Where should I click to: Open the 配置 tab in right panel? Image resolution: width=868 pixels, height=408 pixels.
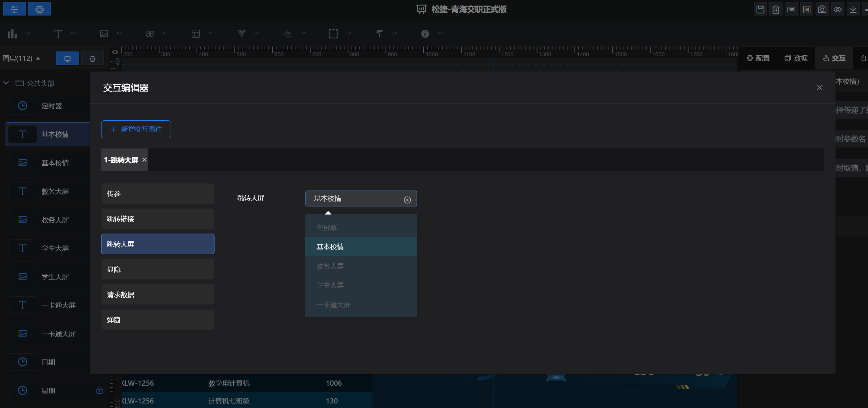coord(758,58)
